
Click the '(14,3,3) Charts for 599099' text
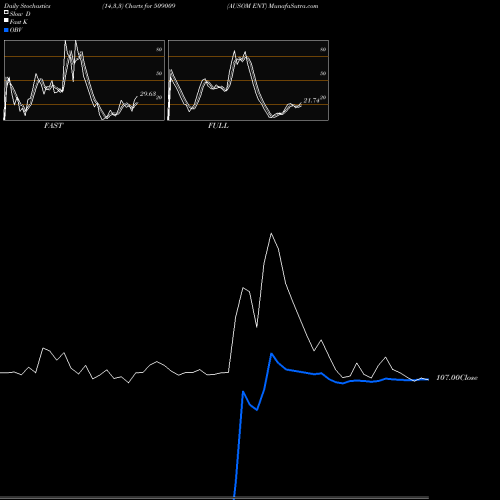(139, 6)
